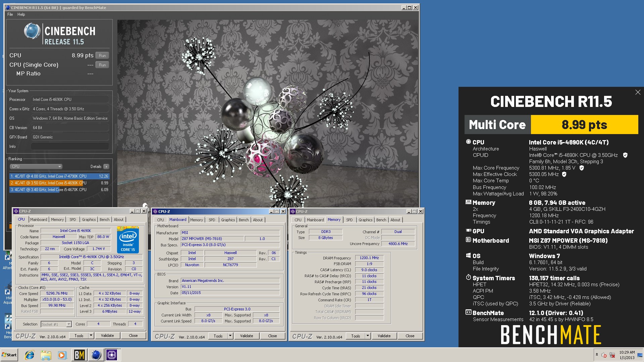This screenshot has width=644, height=362.
Task: Click shield icon beside Max Core Frequency
Action: 582,168
